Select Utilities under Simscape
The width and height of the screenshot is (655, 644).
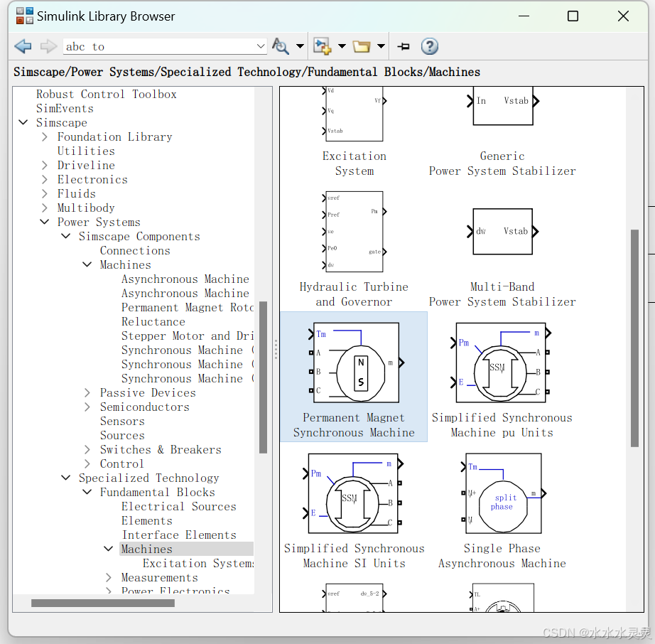click(86, 151)
